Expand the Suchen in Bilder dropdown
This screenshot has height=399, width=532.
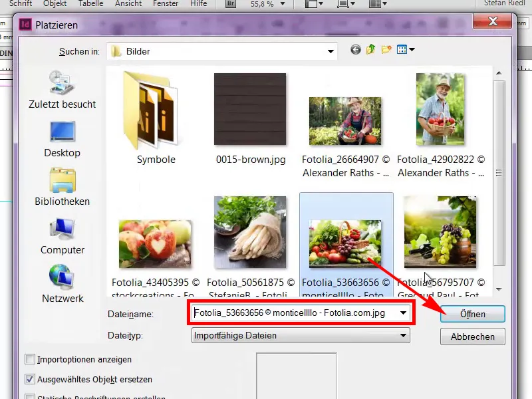pyautogui.click(x=331, y=52)
